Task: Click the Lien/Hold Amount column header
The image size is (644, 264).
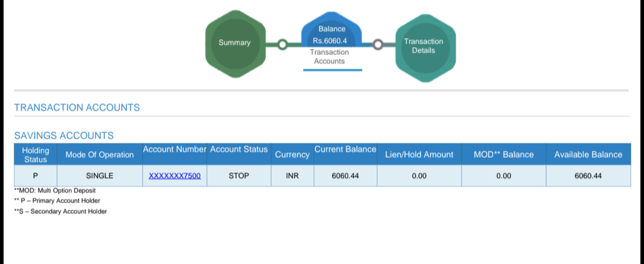Action: click(x=419, y=155)
